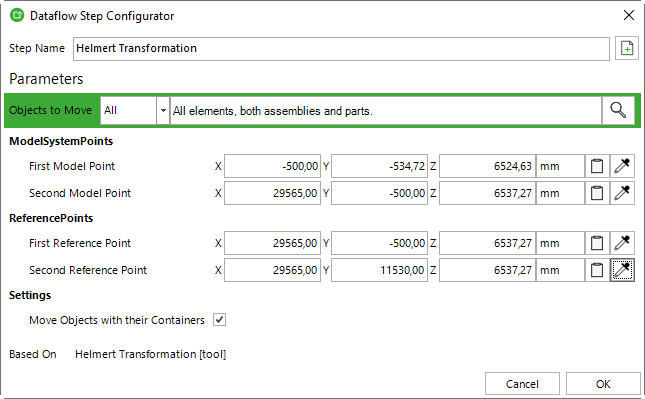The image size is (645, 399).
Task: Select the All value in Objects combo box
Action: point(128,110)
